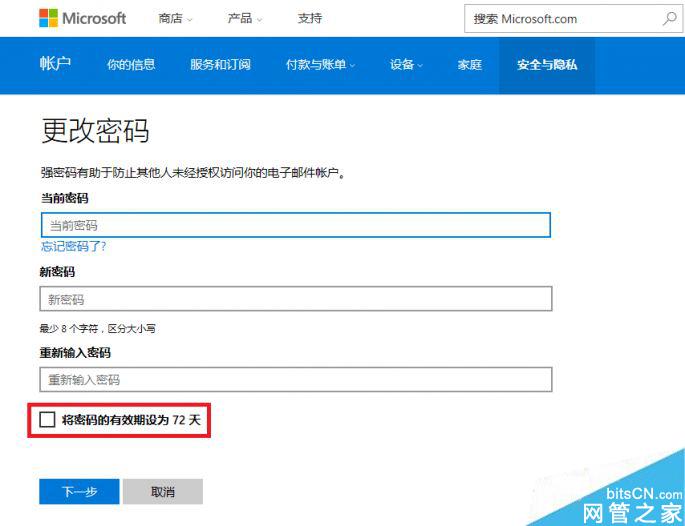Click the Microsoft logo
This screenshot has height=526, width=685.
pyautogui.click(x=83, y=18)
